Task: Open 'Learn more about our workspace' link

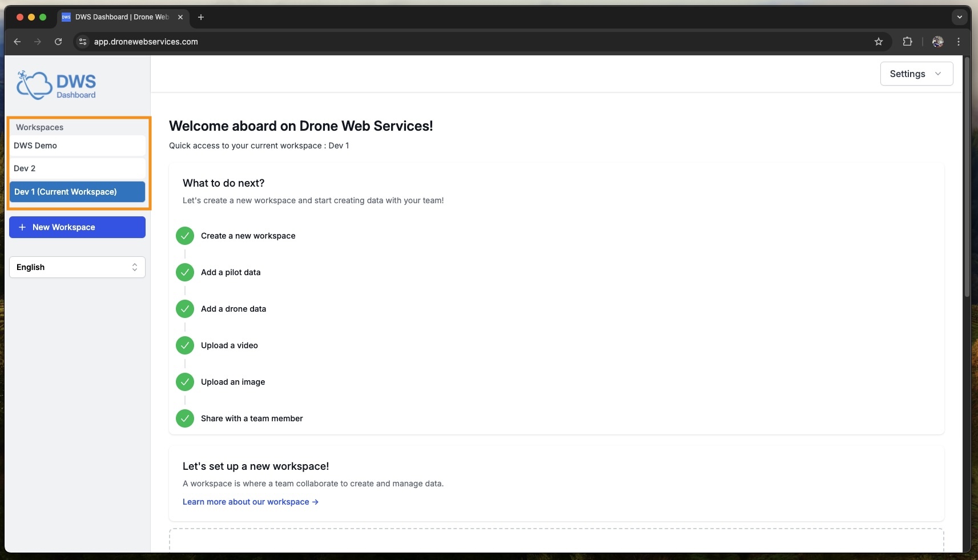Action: point(250,502)
